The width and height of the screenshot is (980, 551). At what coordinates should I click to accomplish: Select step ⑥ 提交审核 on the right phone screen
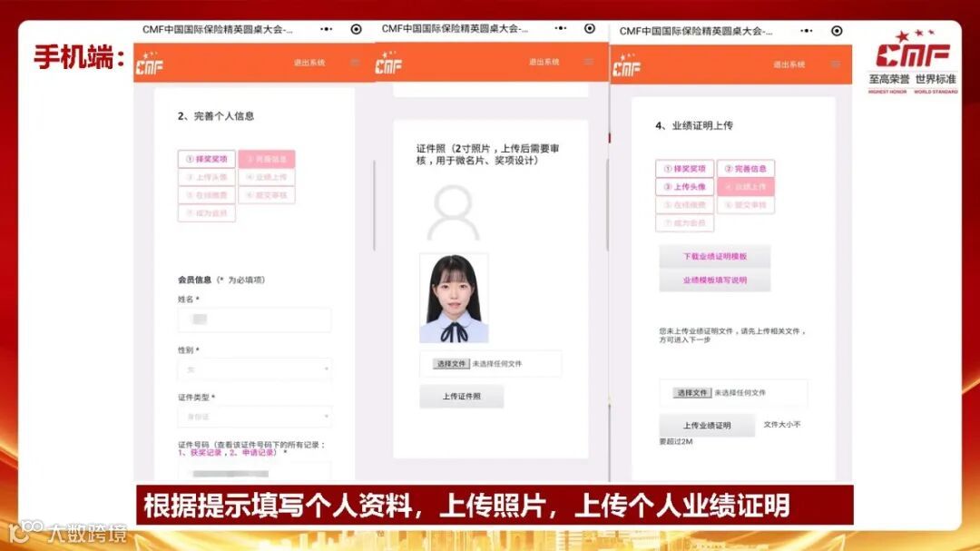pos(746,204)
